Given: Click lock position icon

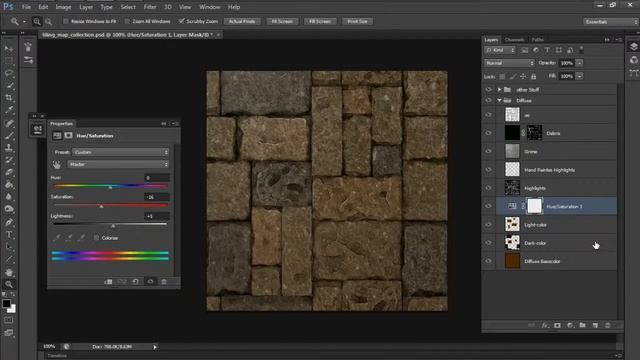Looking at the screenshot, I should [x=523, y=76].
